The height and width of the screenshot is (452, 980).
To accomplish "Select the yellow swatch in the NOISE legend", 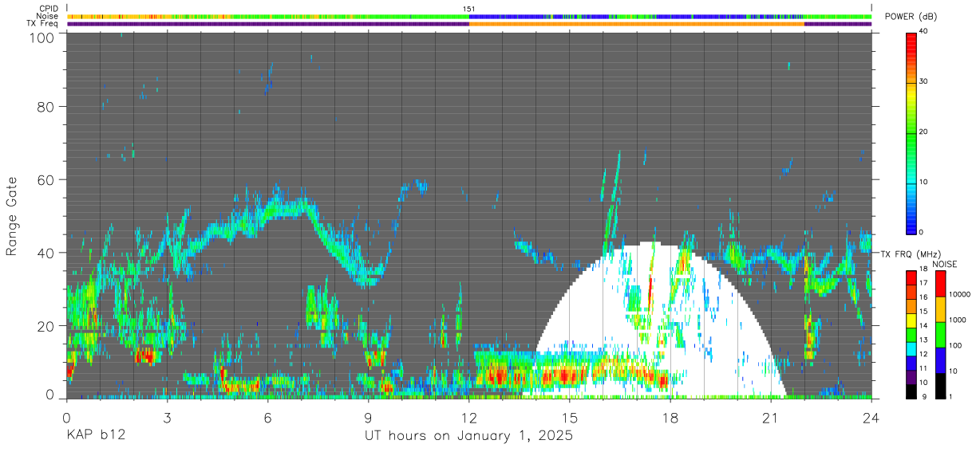I will (941, 309).
